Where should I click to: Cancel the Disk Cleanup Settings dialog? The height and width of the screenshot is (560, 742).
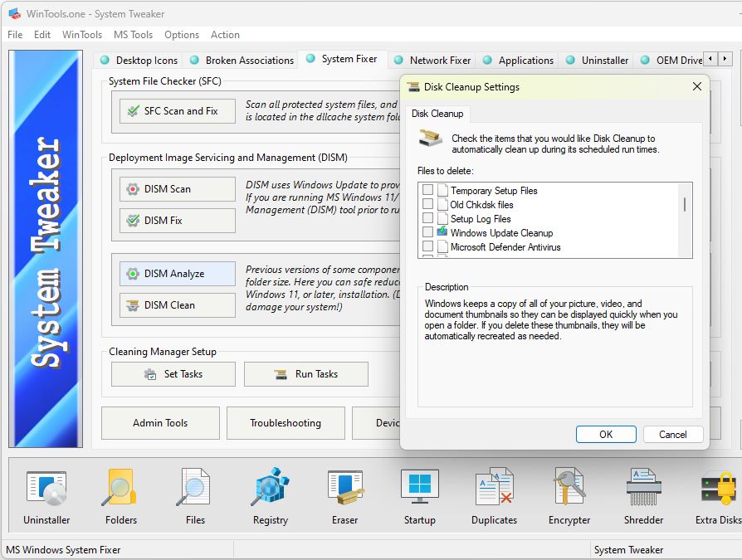(673, 434)
